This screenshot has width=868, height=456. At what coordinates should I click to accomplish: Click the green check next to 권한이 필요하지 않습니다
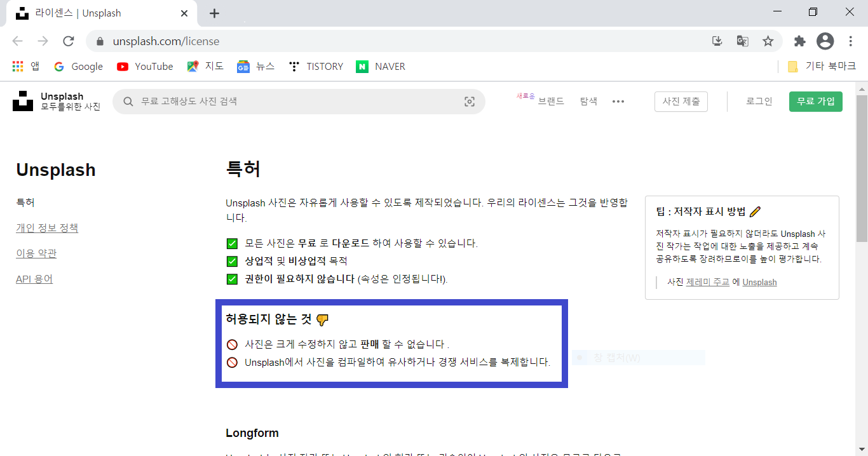232,279
